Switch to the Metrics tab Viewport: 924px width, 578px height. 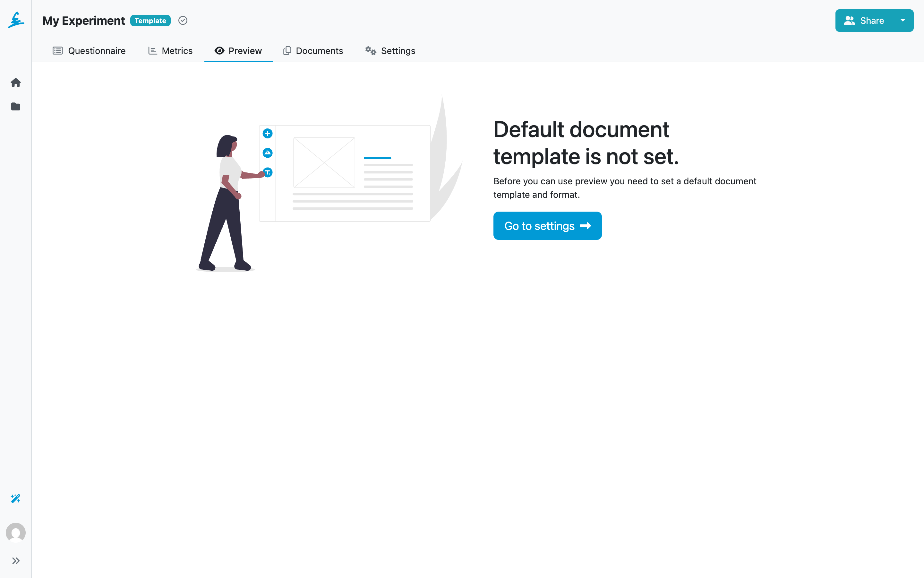click(x=170, y=51)
